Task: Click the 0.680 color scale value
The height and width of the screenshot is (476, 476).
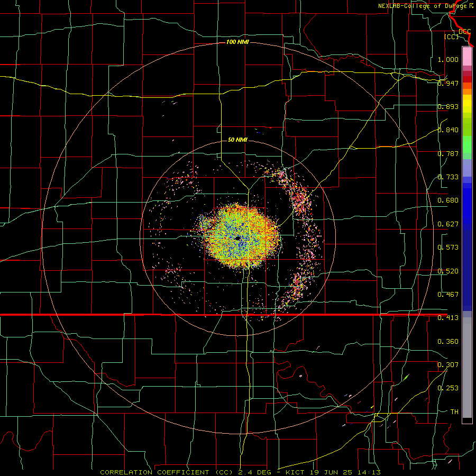Action: coord(448,200)
